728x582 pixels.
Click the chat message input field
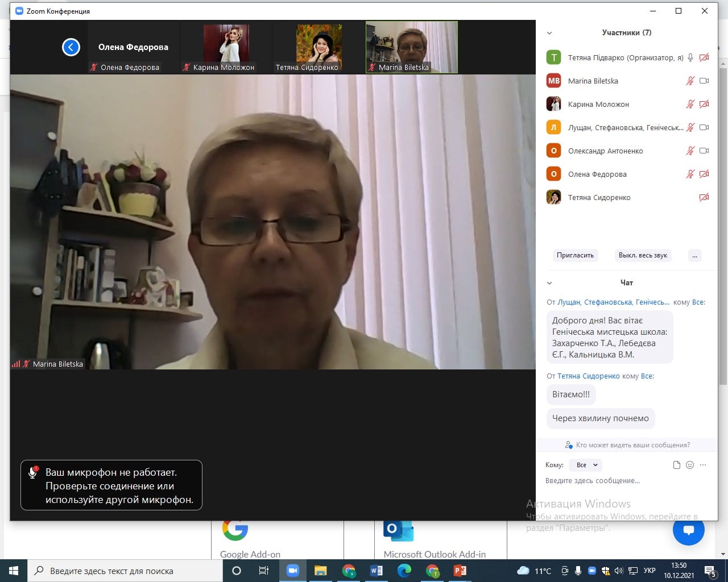click(x=620, y=481)
